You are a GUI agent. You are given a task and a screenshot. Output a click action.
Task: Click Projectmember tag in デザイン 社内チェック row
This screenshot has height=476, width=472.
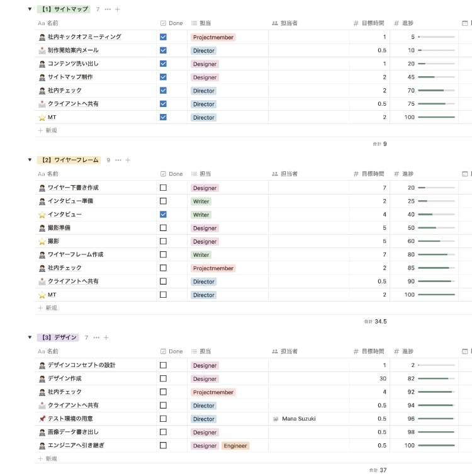point(213,392)
